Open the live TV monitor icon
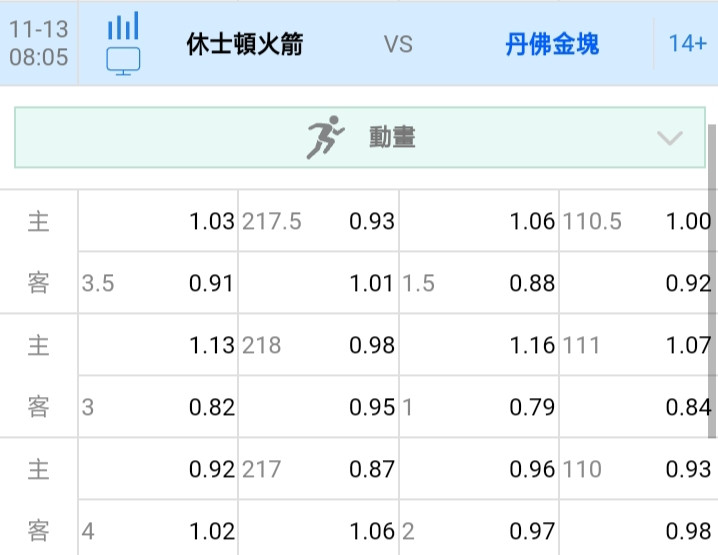This screenshot has height=555, width=718. click(123, 61)
